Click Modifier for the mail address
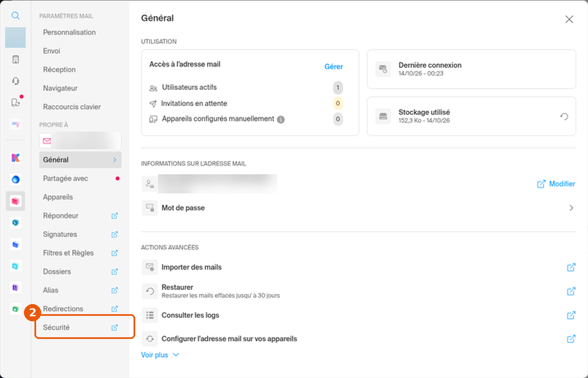 click(x=556, y=184)
